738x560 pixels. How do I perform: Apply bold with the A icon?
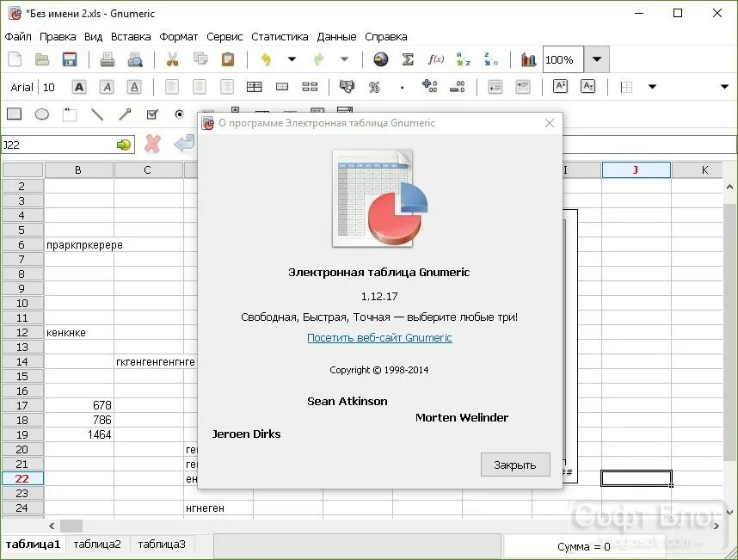click(x=79, y=87)
